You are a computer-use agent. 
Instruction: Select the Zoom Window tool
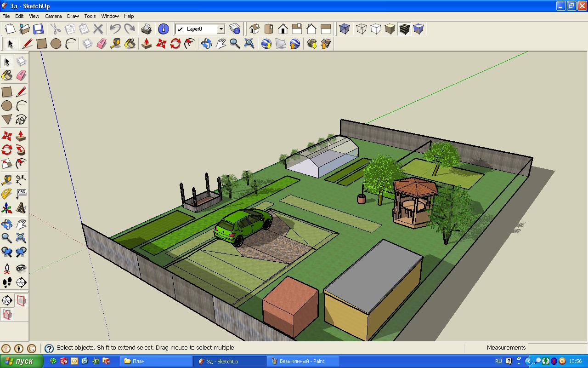coord(21,238)
